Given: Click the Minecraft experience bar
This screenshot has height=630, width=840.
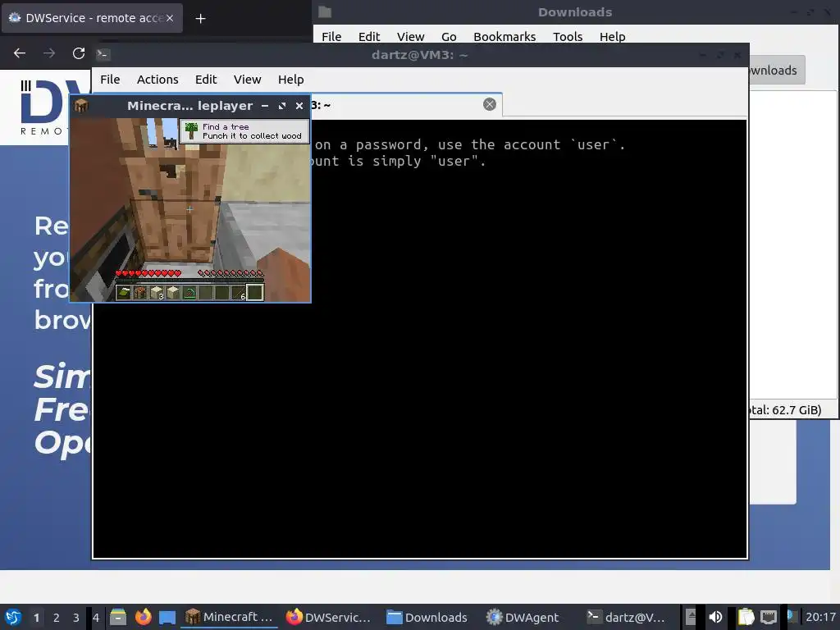Looking at the screenshot, I should (x=189, y=281).
